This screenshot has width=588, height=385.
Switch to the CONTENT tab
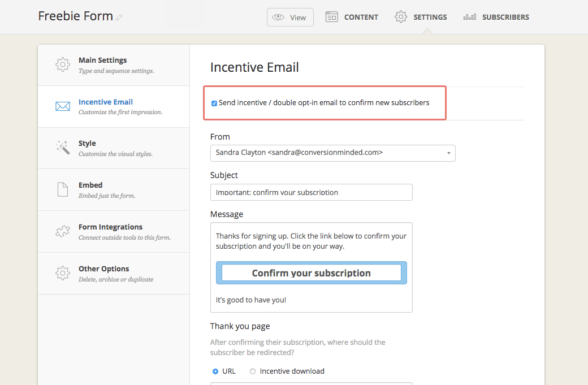tap(352, 17)
